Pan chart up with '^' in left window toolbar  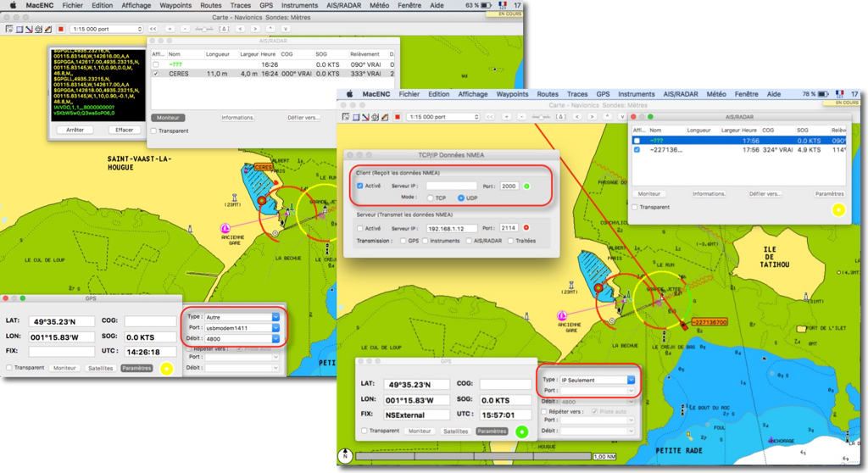(270, 29)
